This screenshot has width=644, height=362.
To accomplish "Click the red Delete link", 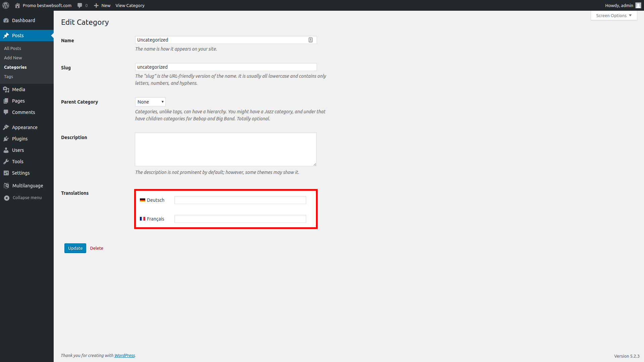I will point(97,248).
